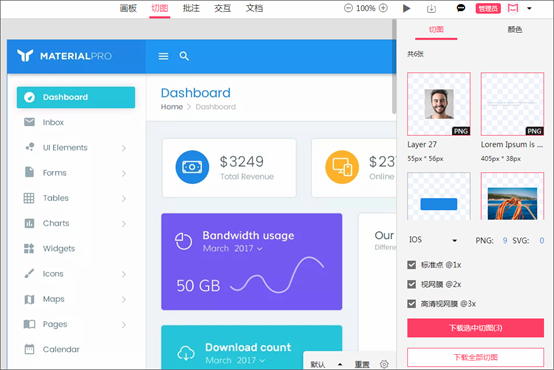Click the search magnifier icon in header

pos(184,56)
